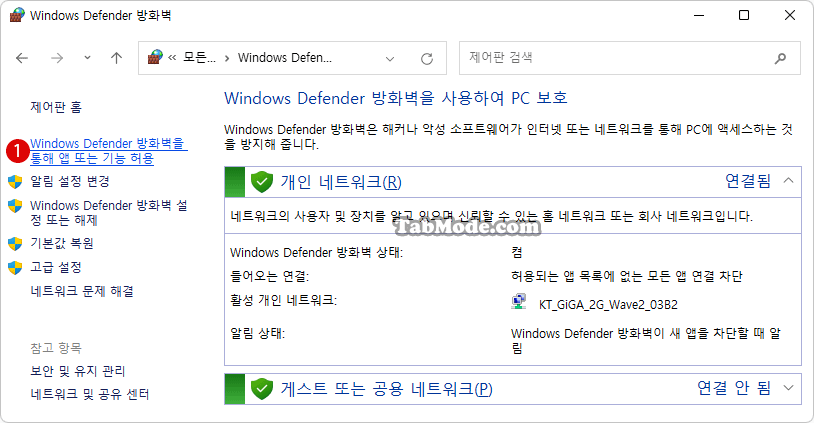Expand 게스트 또는 공용 네트워크 section with chevron
Viewport: 814px width, 423px height.
(x=789, y=388)
